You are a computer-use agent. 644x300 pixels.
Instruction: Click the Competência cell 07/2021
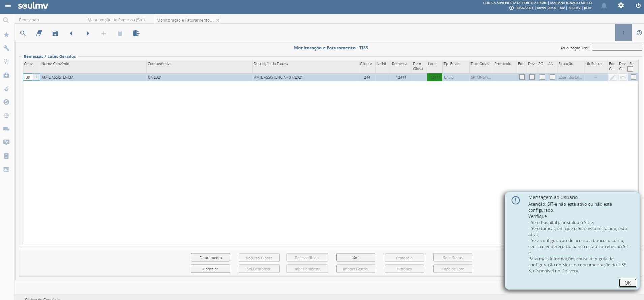(200, 77)
